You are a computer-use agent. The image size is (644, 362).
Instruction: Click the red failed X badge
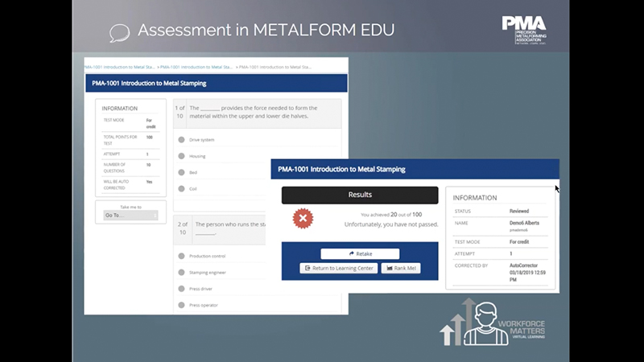tap(303, 218)
